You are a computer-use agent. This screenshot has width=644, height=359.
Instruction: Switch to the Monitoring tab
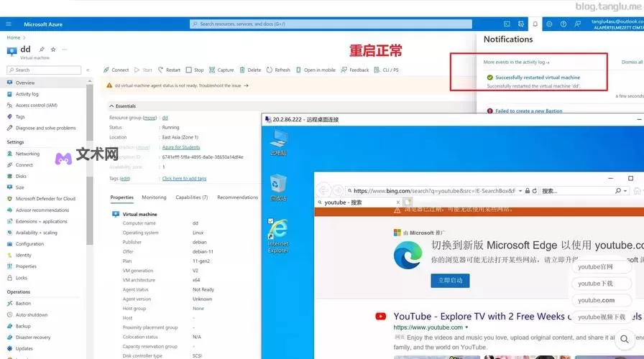tap(154, 197)
